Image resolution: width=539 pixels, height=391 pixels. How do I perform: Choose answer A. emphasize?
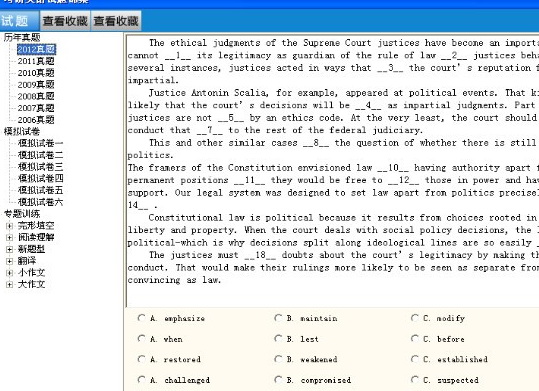[141, 318]
